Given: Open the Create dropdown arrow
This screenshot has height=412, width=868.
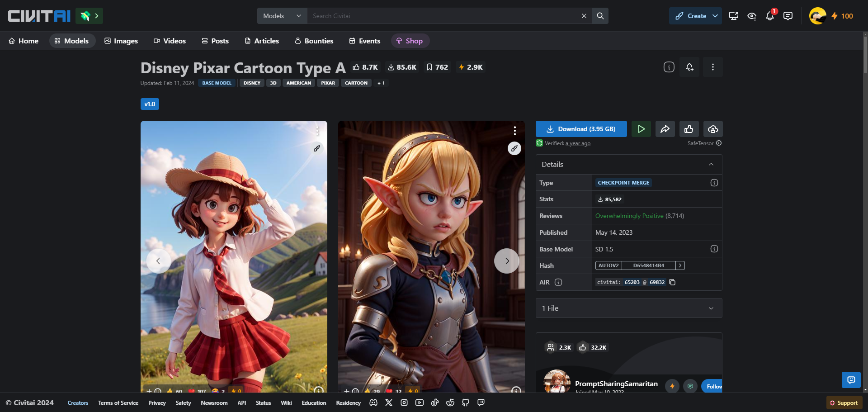Looking at the screenshot, I should [715, 16].
